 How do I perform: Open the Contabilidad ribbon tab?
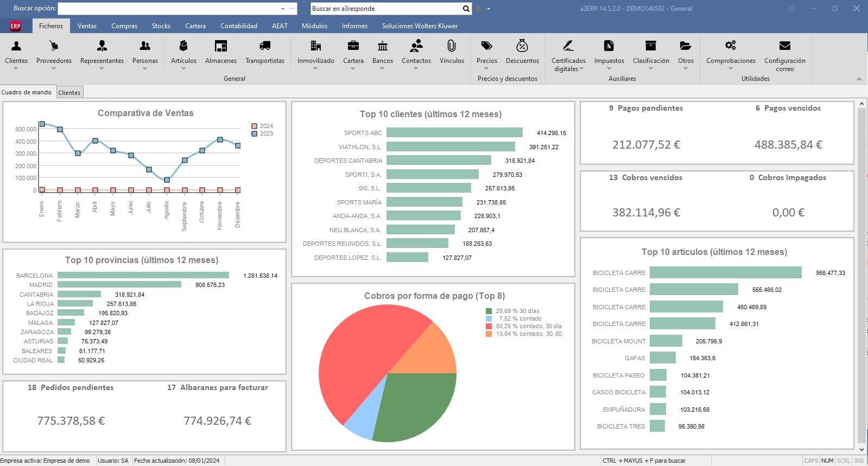click(x=238, y=26)
